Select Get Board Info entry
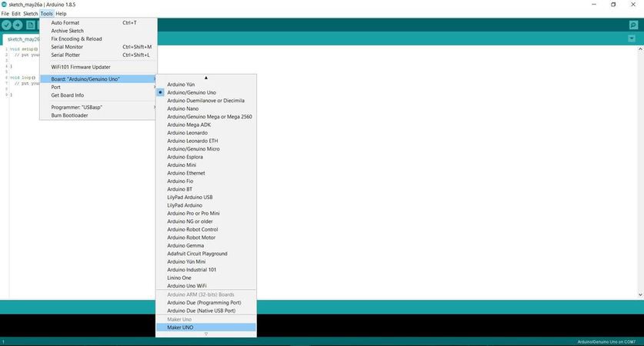The height and width of the screenshot is (346, 644). [x=98, y=95]
